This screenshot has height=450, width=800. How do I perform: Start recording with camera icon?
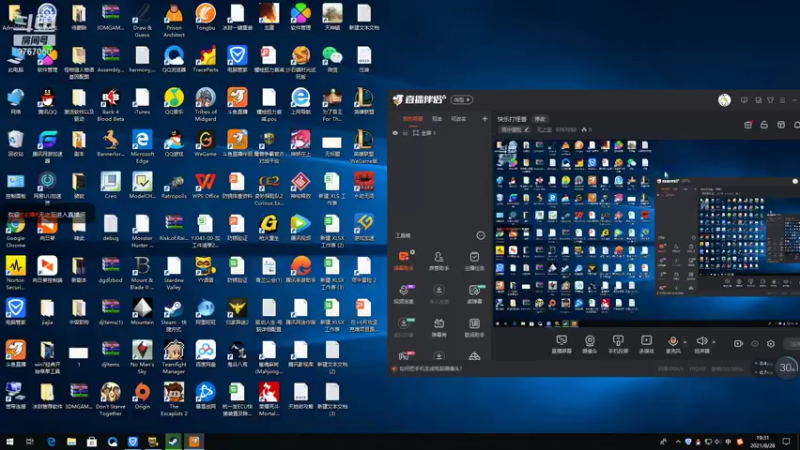[738, 344]
